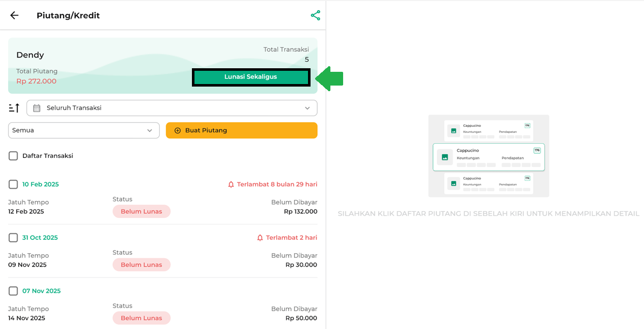The height and width of the screenshot is (329, 644).
Task: Open Belum Lunas status of 12 Feb entry
Action: pos(142,211)
